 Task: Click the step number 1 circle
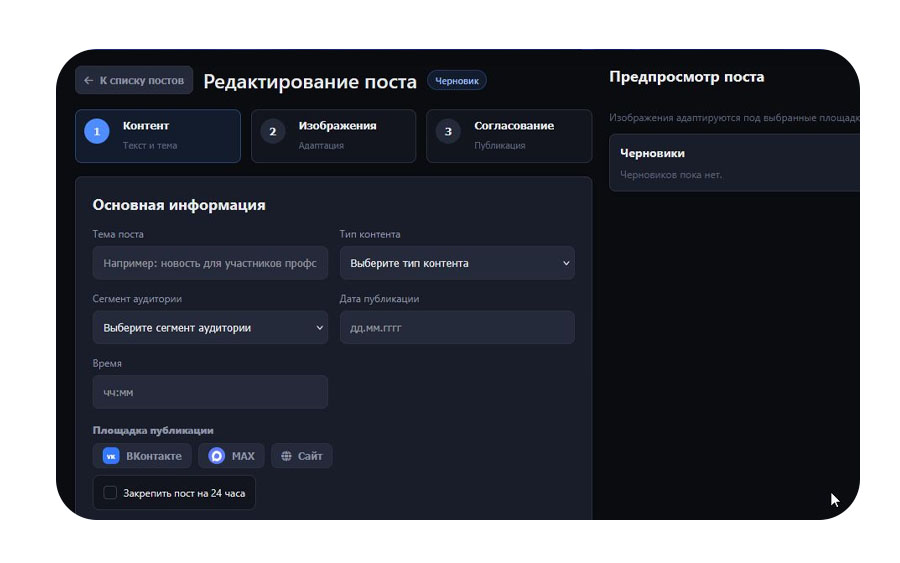click(97, 131)
